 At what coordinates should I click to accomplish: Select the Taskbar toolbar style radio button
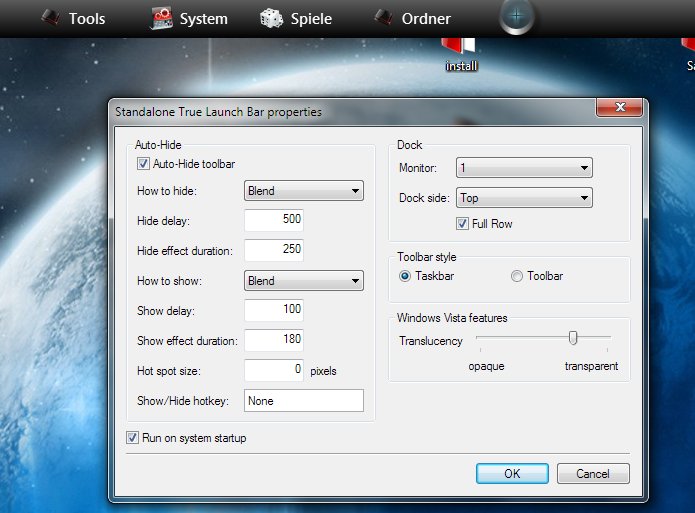click(x=405, y=276)
